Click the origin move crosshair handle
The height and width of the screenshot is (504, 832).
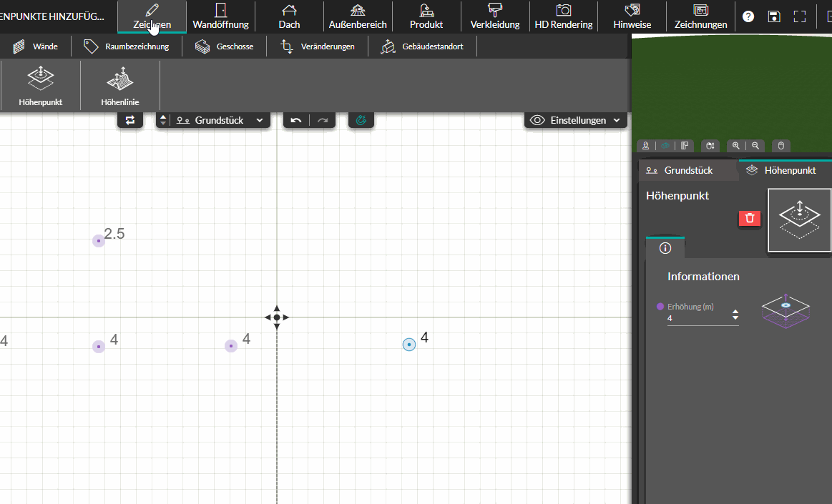tap(276, 317)
